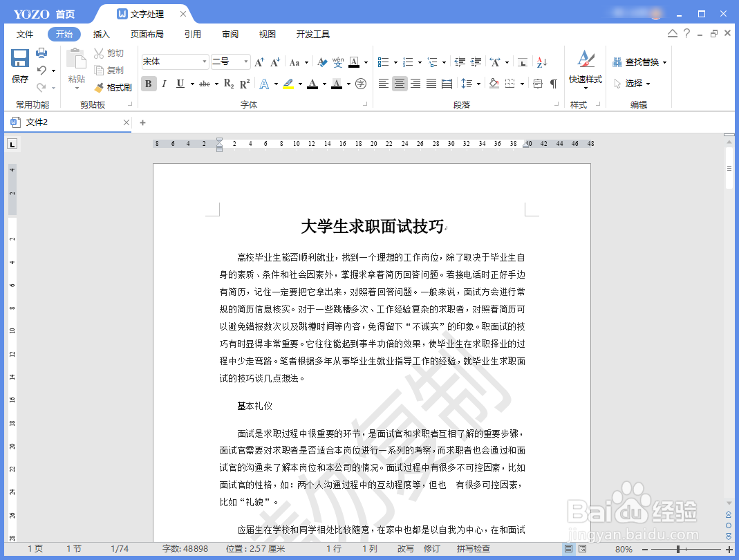Click the sort A-Z icon

[x=542, y=62]
